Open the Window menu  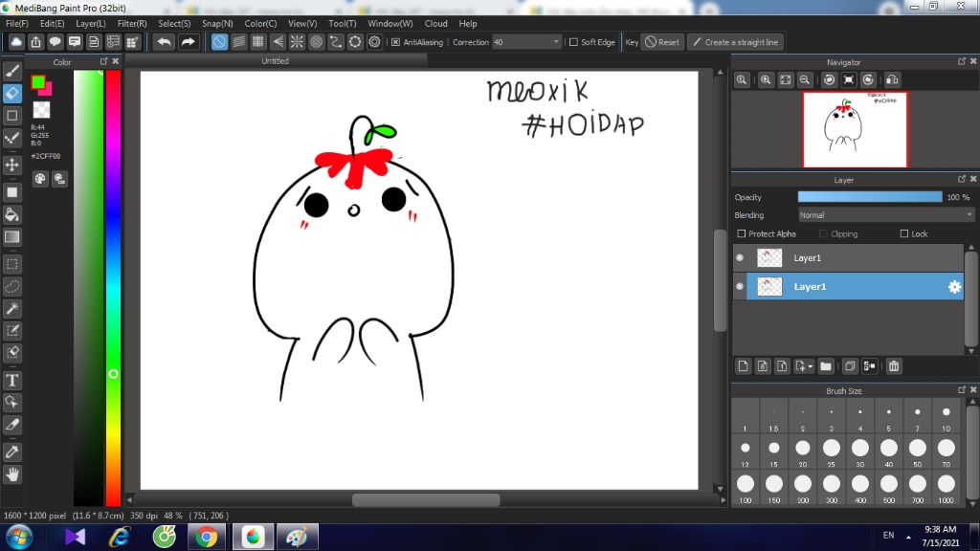[x=390, y=24]
